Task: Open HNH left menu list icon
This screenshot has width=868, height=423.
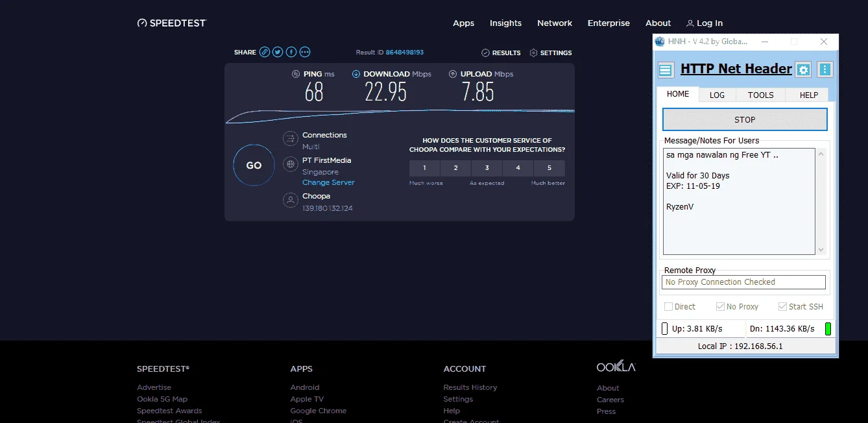Action: (x=666, y=69)
